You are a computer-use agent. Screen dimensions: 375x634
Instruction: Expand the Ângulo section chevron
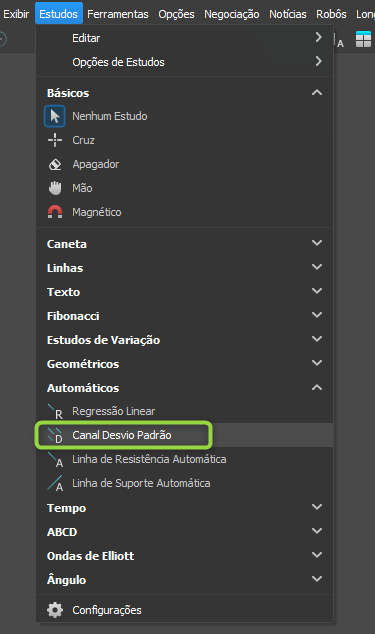tap(317, 579)
